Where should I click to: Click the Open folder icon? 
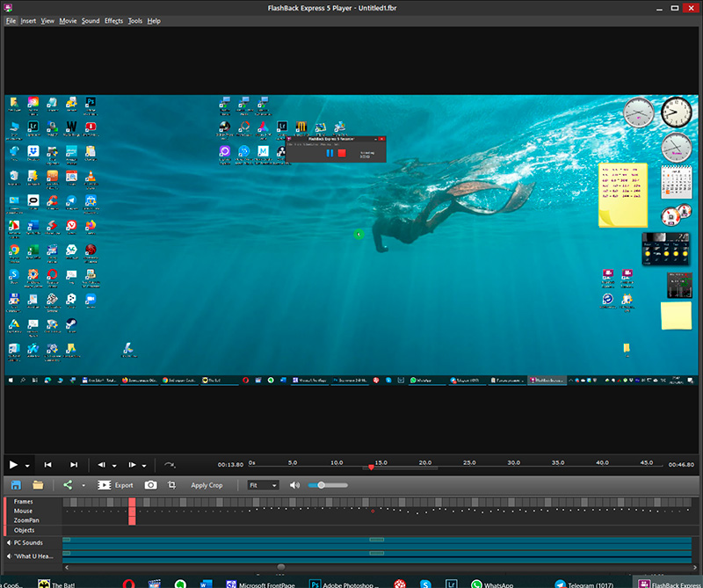(x=38, y=485)
